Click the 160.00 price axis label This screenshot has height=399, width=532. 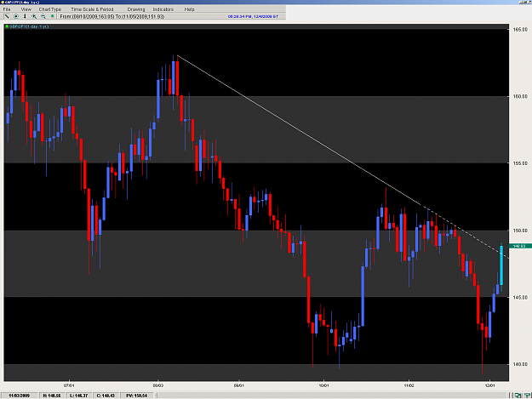(x=520, y=96)
